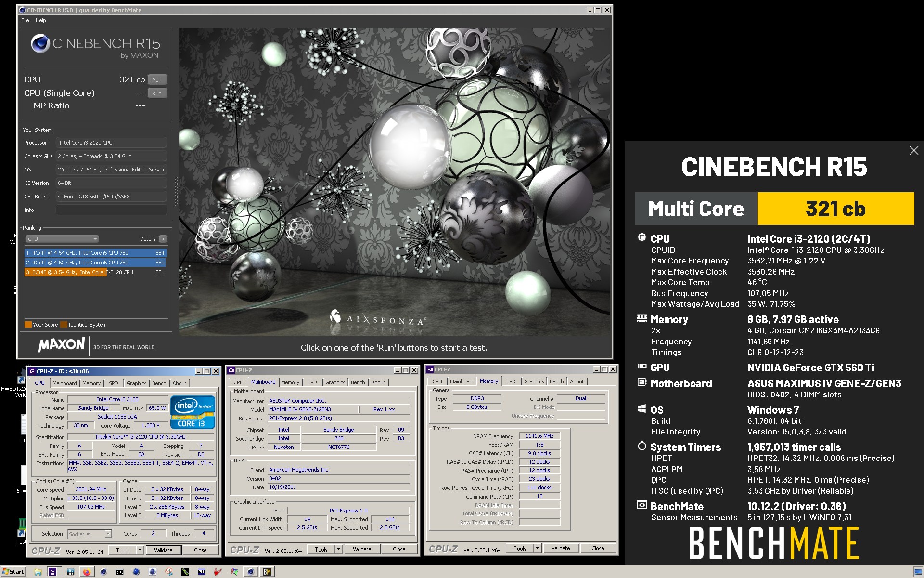Image resolution: width=924 pixels, height=578 pixels.
Task: Select ranking row 2 with score 550
Action: click(95, 263)
